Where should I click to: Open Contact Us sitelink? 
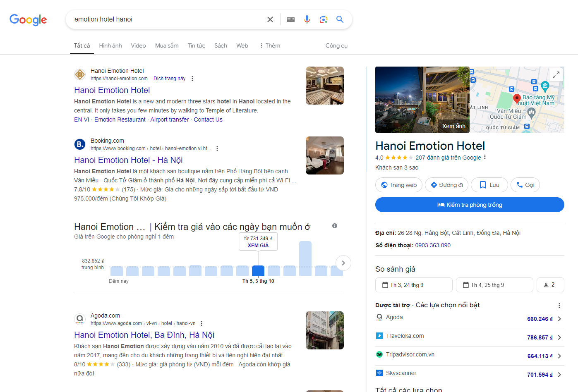pos(208,120)
